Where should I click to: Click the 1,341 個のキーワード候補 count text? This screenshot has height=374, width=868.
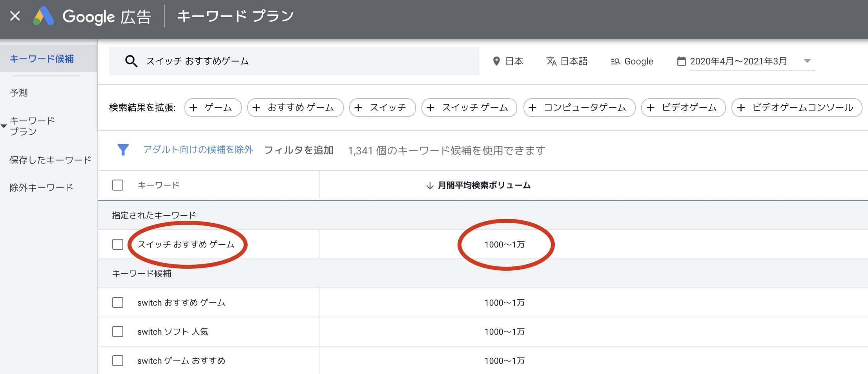447,150
